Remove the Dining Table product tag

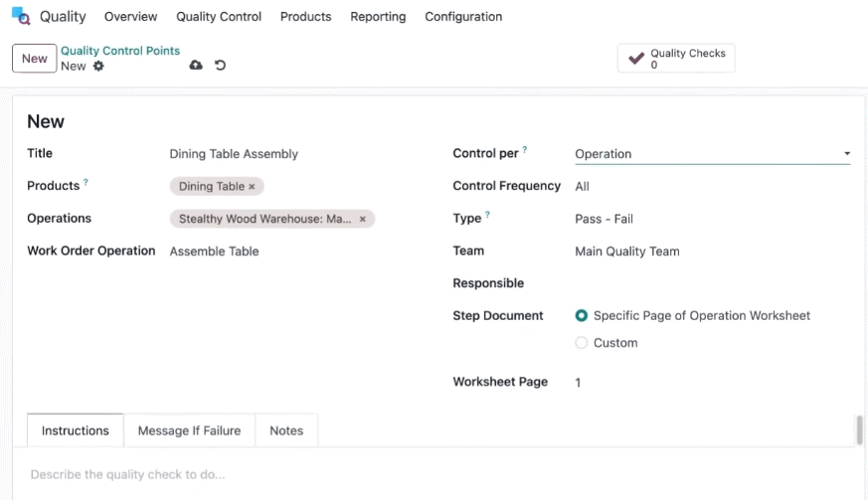click(252, 187)
